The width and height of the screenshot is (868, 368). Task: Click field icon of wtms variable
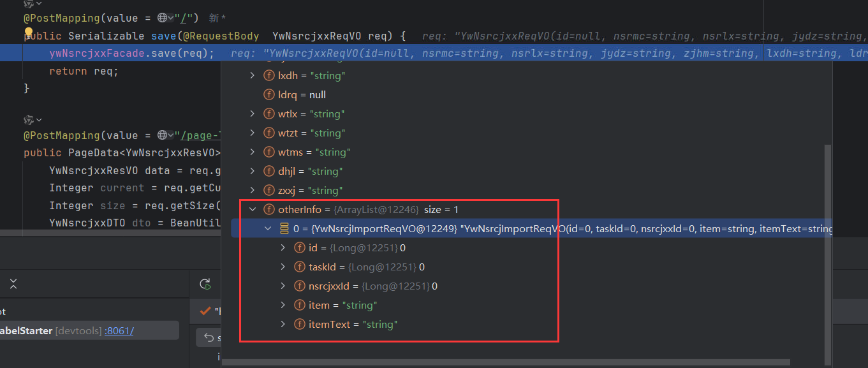[269, 152]
